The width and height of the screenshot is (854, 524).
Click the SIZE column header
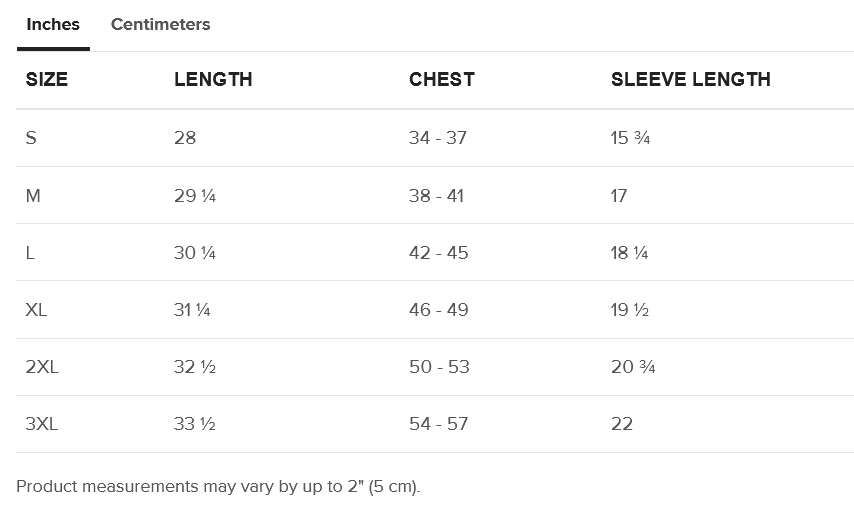click(x=47, y=80)
